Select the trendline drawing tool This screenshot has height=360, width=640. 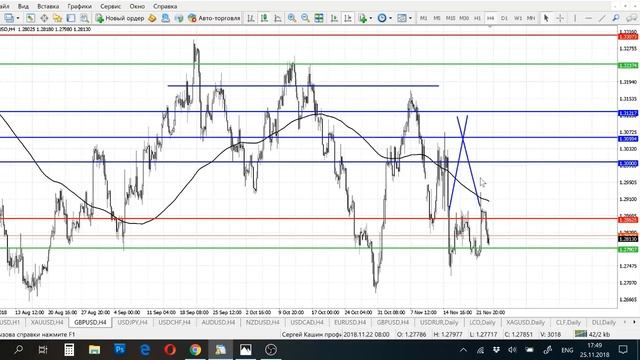(x=602, y=18)
